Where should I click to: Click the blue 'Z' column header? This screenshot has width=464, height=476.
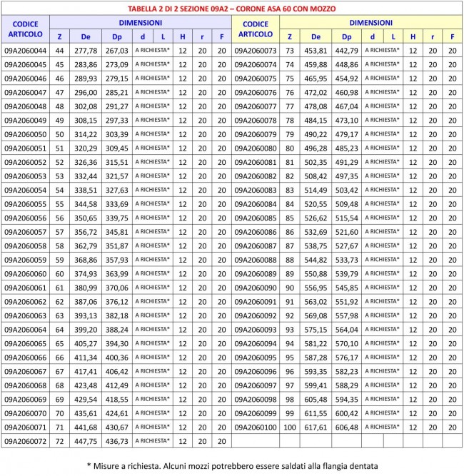(59, 37)
